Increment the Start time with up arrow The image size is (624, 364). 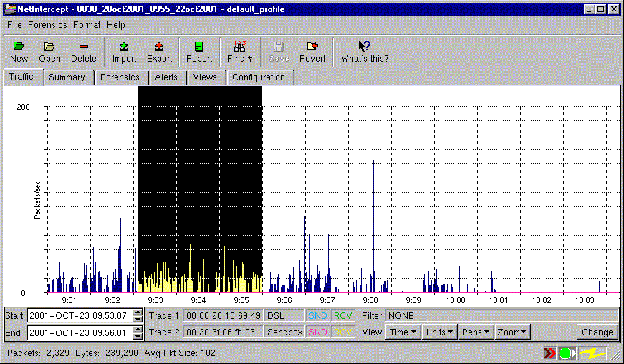[138, 312]
